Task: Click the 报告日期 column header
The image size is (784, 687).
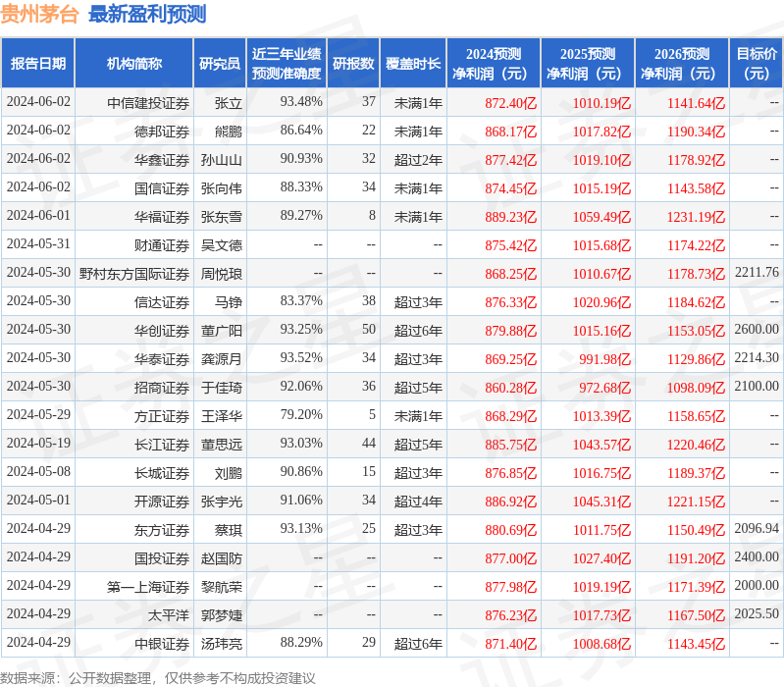Action: 38,63
